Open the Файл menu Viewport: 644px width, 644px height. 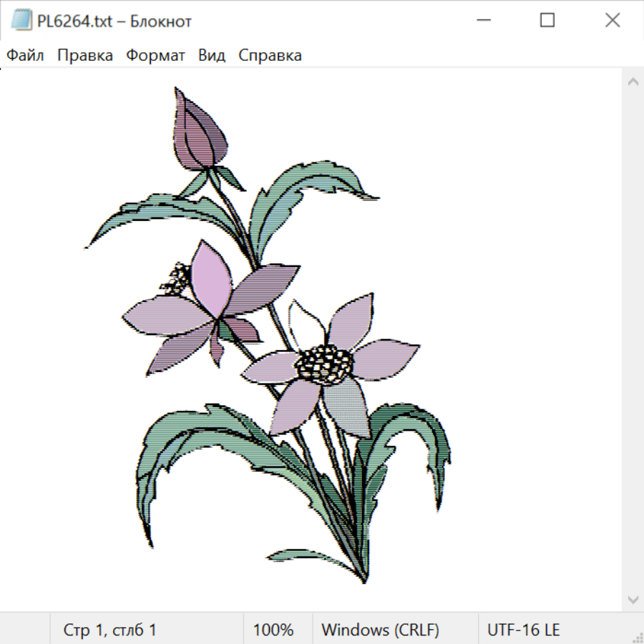[x=26, y=56]
